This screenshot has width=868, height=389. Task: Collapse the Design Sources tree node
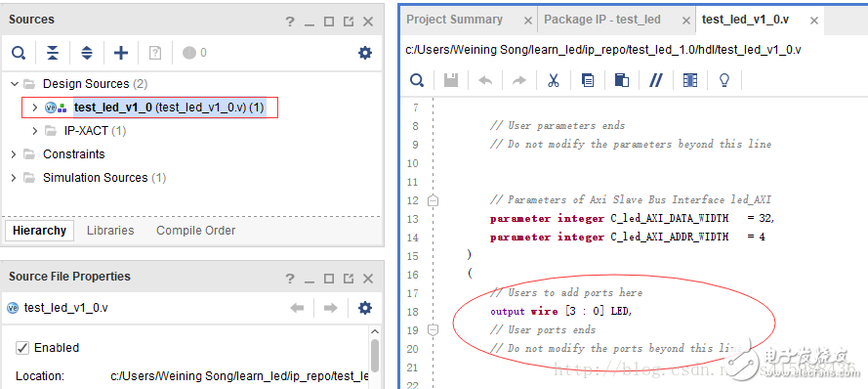point(14,84)
